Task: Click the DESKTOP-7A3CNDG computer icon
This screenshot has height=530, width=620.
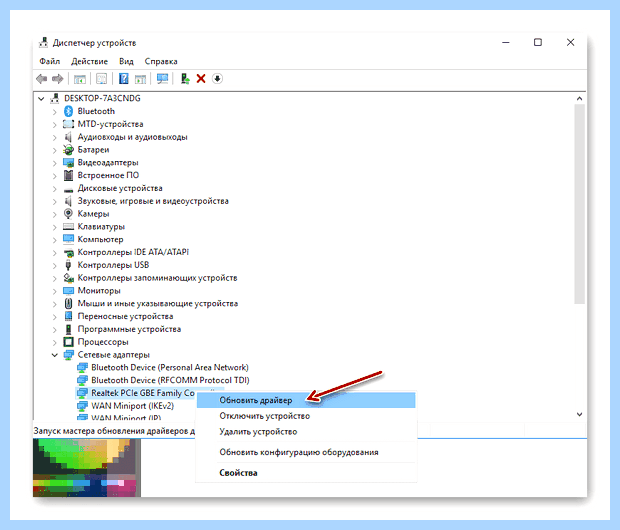Action: click(x=55, y=98)
